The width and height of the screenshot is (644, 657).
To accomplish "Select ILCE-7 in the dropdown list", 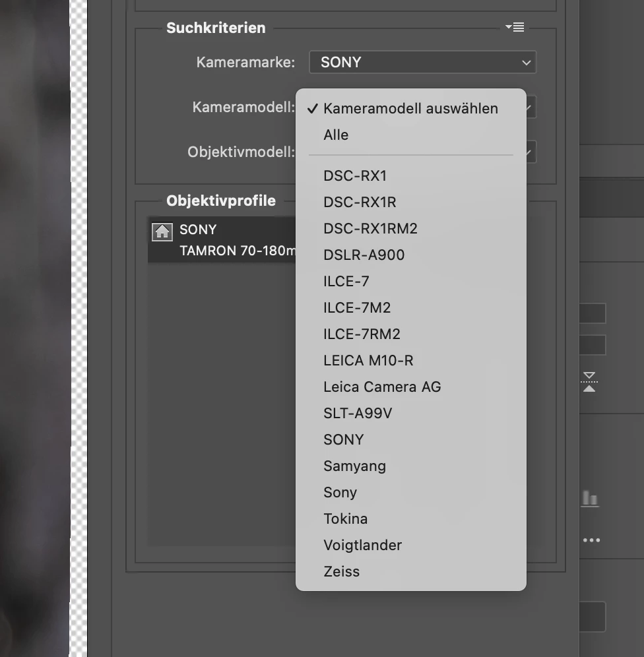I will coord(410,281).
